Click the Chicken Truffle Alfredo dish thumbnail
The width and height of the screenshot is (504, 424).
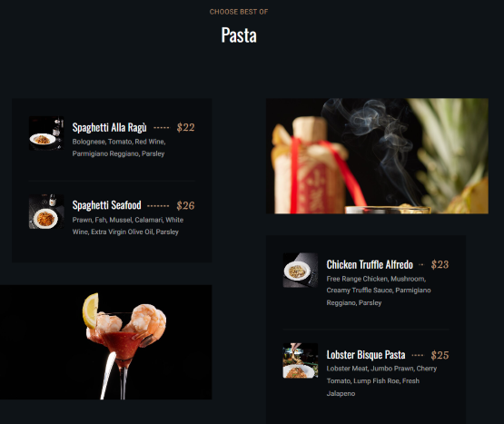point(301,270)
